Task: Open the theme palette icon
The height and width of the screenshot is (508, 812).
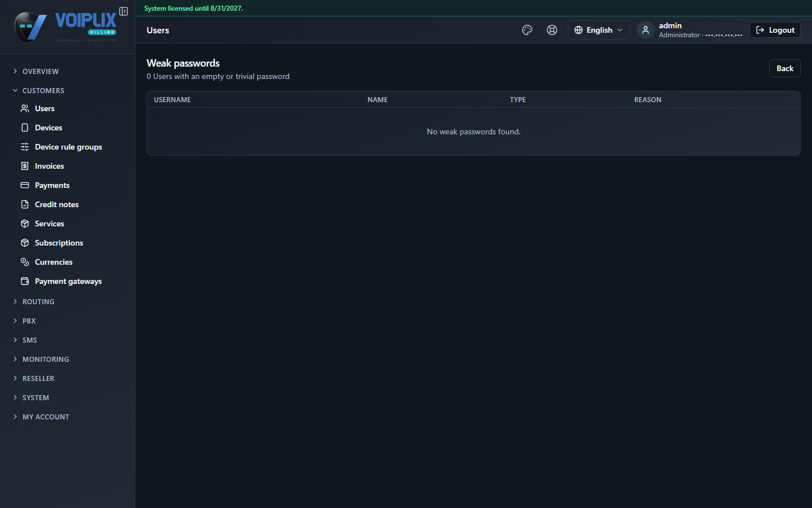Action: point(527,30)
